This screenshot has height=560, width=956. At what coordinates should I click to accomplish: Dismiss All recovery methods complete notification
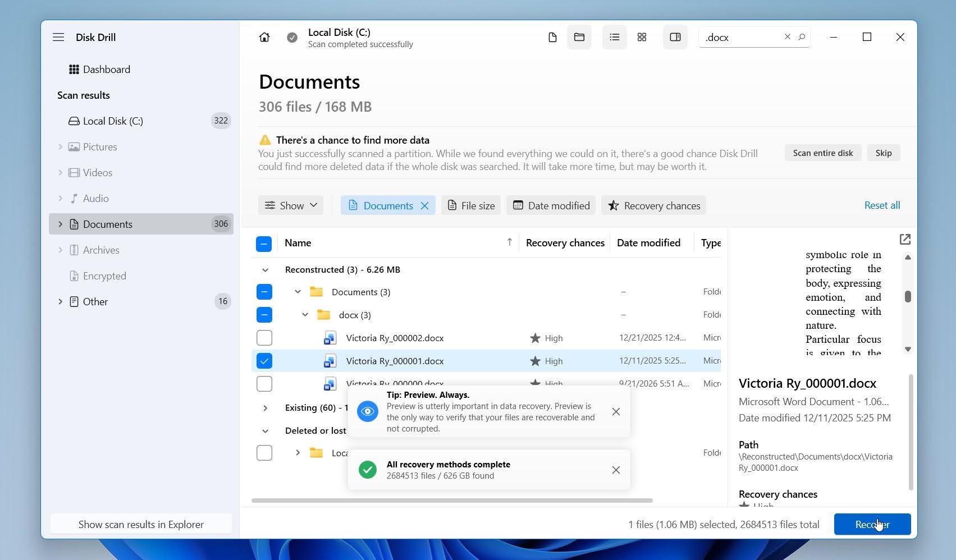616,470
